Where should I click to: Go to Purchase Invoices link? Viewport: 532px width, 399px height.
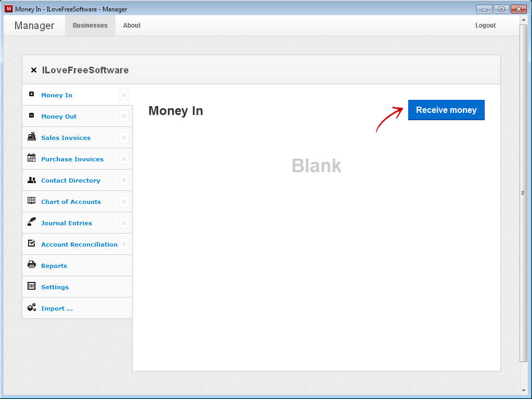click(72, 159)
